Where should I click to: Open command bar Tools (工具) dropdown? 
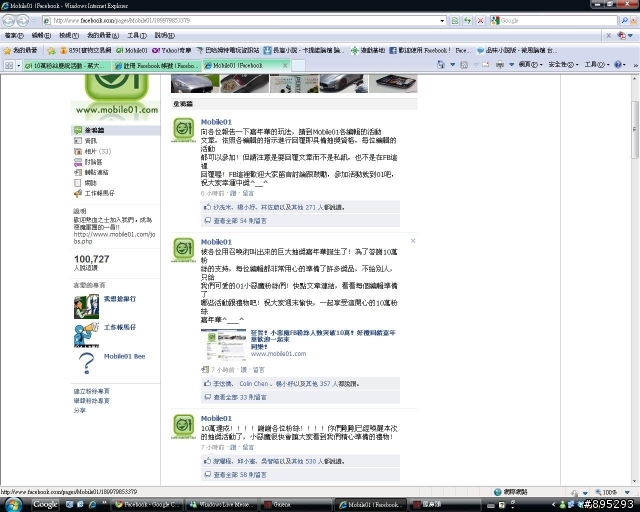tap(597, 65)
